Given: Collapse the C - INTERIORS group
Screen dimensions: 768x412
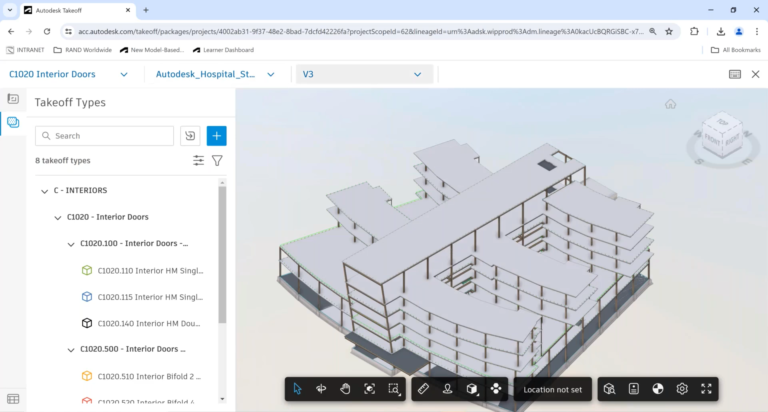Looking at the screenshot, I should click(45, 191).
